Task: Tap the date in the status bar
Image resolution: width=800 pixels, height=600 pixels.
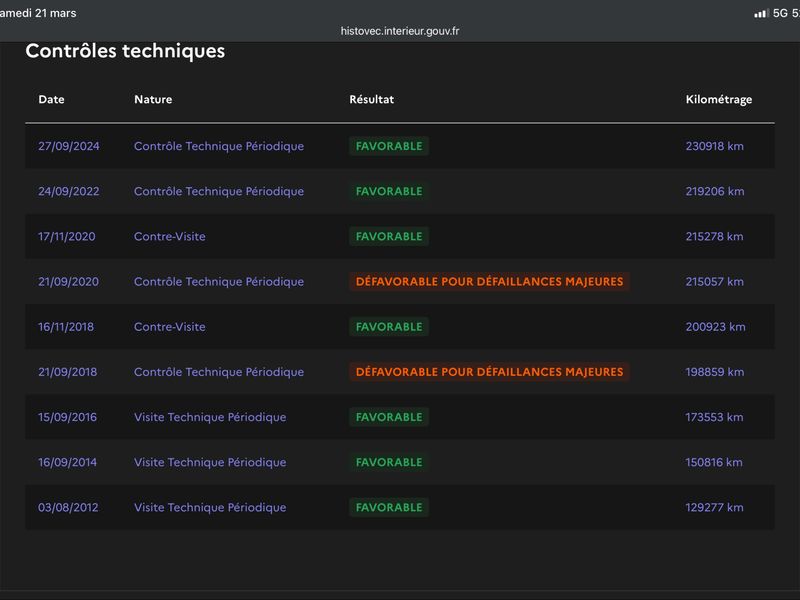Action: point(40,13)
